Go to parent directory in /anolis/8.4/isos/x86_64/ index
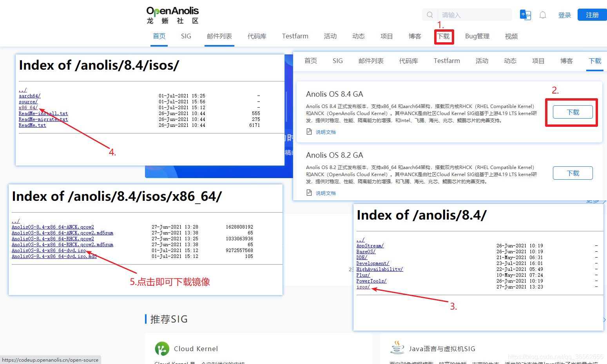The image size is (607, 364). 16,221
